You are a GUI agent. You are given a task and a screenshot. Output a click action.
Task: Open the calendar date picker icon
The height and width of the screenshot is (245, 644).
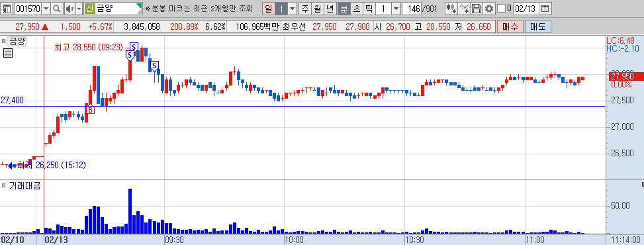pyautogui.click(x=545, y=8)
